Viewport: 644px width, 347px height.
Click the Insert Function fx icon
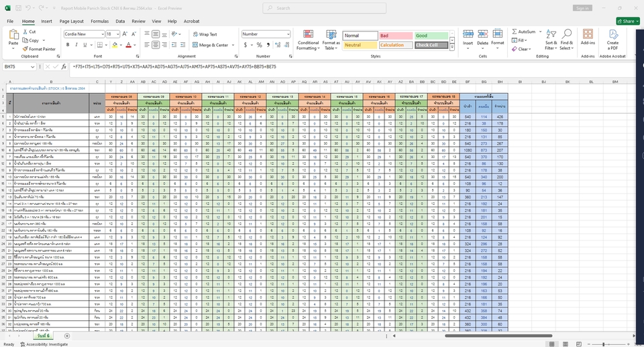pos(64,66)
